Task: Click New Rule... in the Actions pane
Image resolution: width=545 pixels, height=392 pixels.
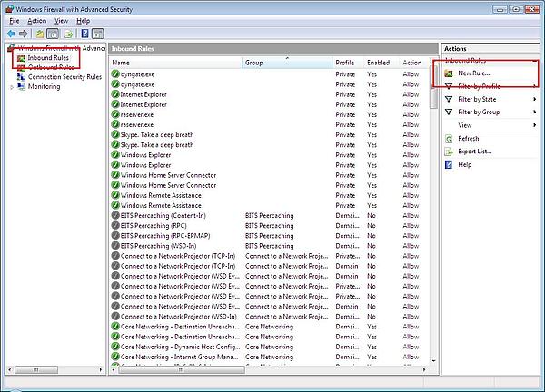Action: (474, 73)
